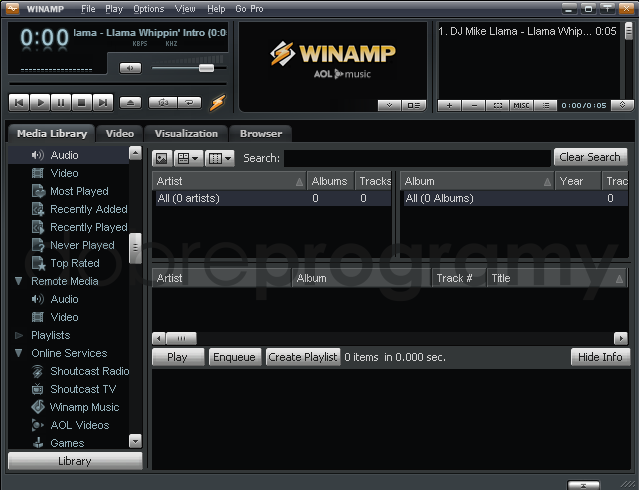Image resolution: width=639 pixels, height=490 pixels.
Task: Open the Top Rated view
Action: (75, 263)
